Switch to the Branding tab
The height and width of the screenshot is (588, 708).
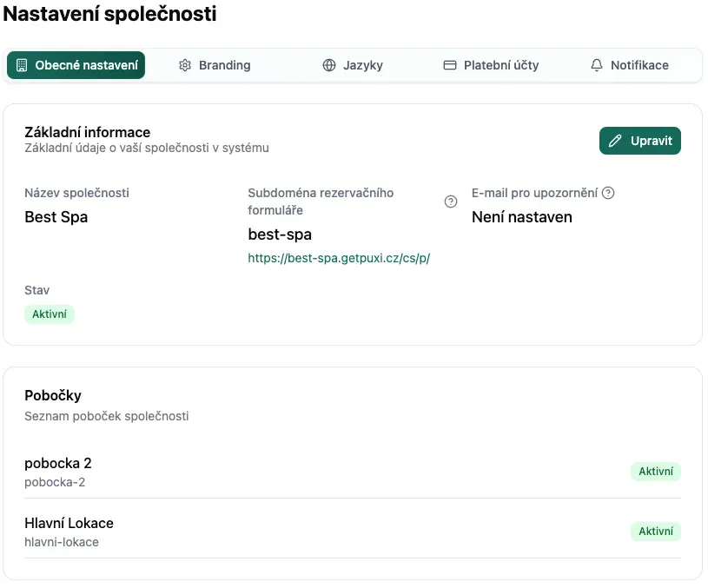(x=214, y=64)
